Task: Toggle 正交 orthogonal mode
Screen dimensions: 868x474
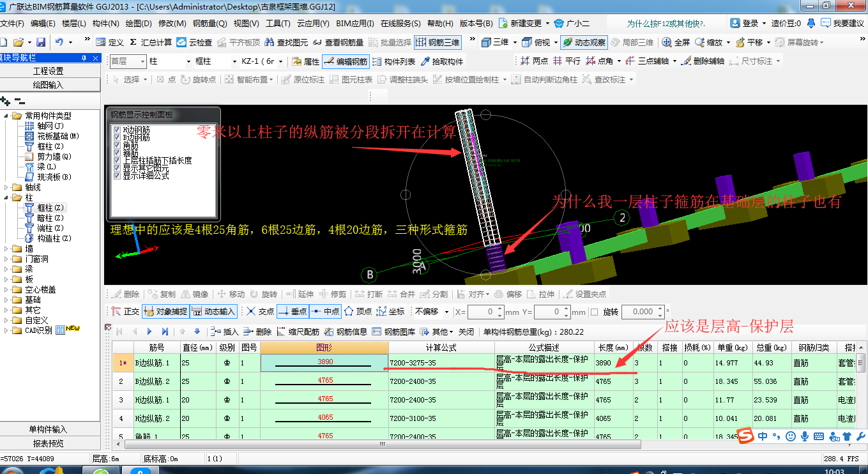Action: click(x=125, y=312)
